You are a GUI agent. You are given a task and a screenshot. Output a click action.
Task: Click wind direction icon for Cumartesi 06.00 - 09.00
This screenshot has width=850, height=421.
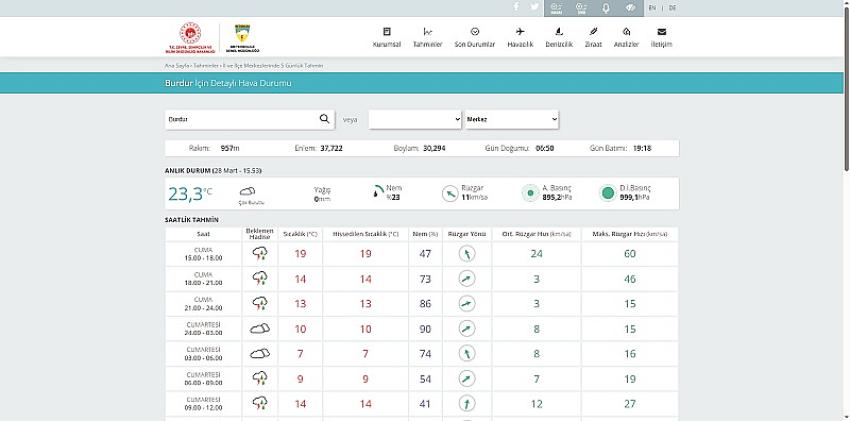[x=467, y=378]
